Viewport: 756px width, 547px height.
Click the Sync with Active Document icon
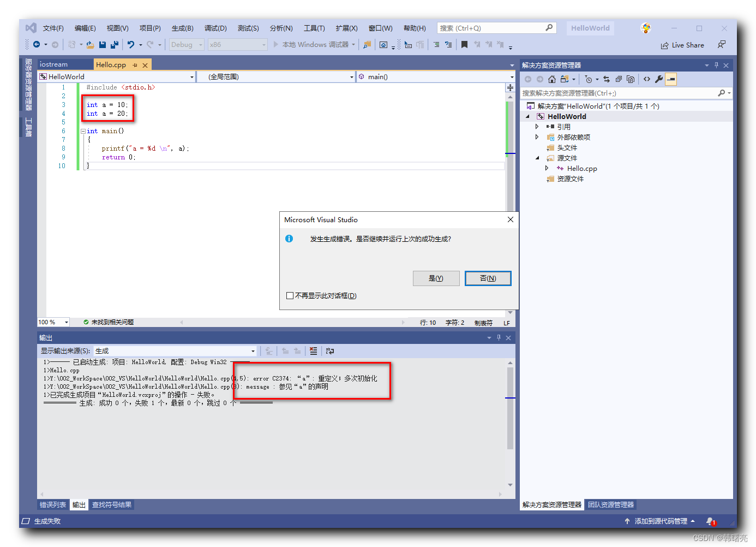(x=607, y=79)
